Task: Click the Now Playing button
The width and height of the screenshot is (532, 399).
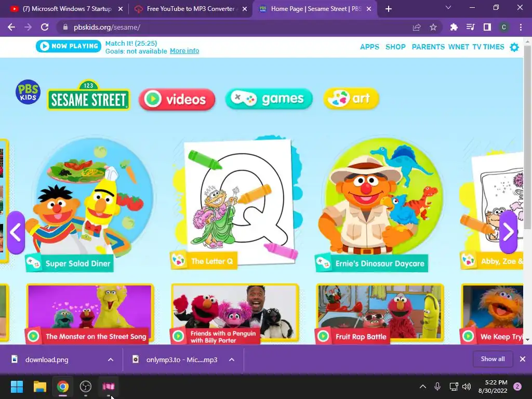Action: pyautogui.click(x=69, y=46)
